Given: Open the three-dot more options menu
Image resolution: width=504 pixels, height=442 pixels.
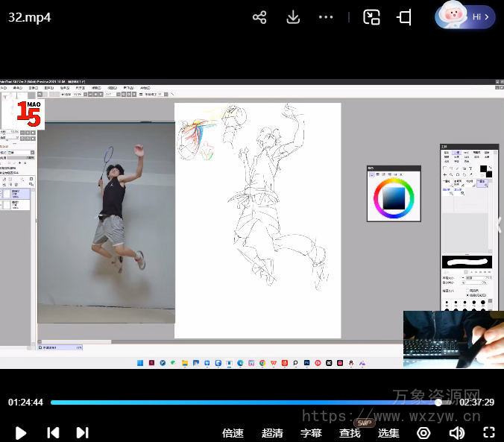Looking at the screenshot, I should pos(326,17).
